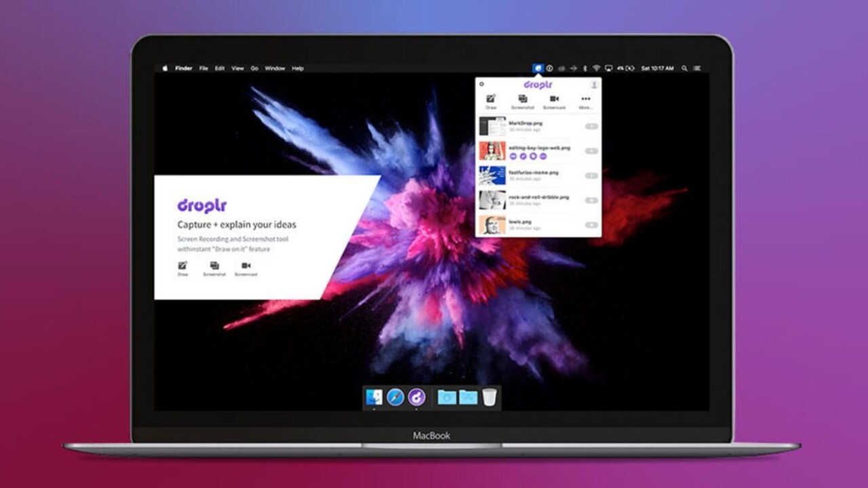The height and width of the screenshot is (488, 868).
Task: Open Droplr settings gear in popup
Action: tap(481, 84)
